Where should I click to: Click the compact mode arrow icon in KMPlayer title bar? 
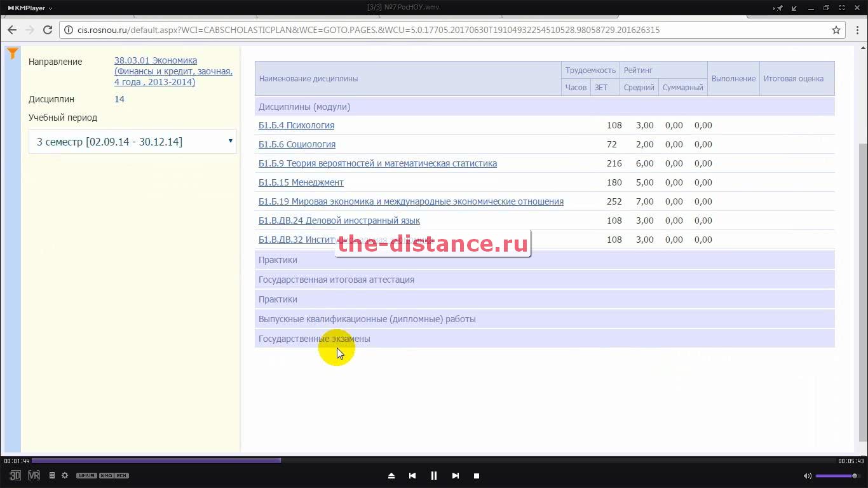click(794, 8)
